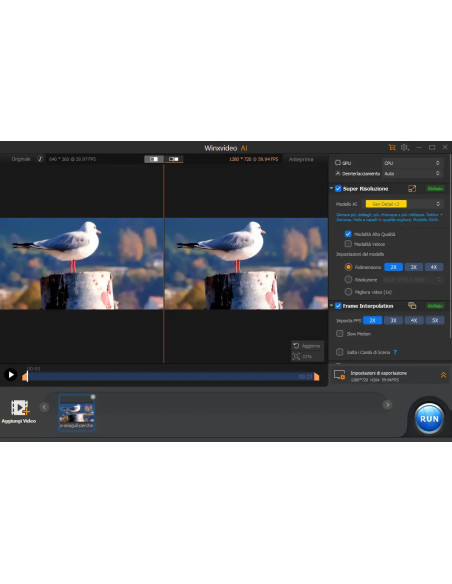Screen dimensions: 452x584
Task: Click the video info icon beside Originale
Action: point(40,159)
